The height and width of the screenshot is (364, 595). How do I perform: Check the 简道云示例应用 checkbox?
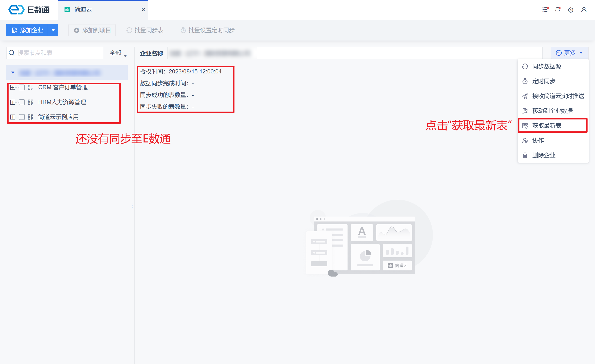[22, 117]
